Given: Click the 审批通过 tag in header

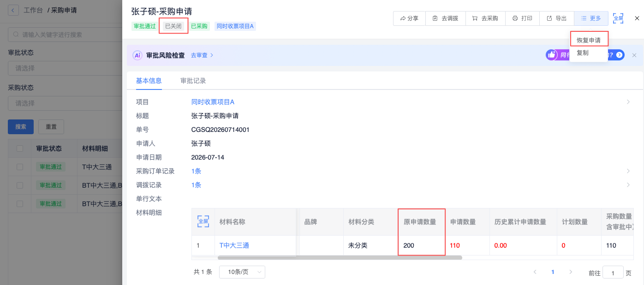Looking at the screenshot, I should 144,26.
